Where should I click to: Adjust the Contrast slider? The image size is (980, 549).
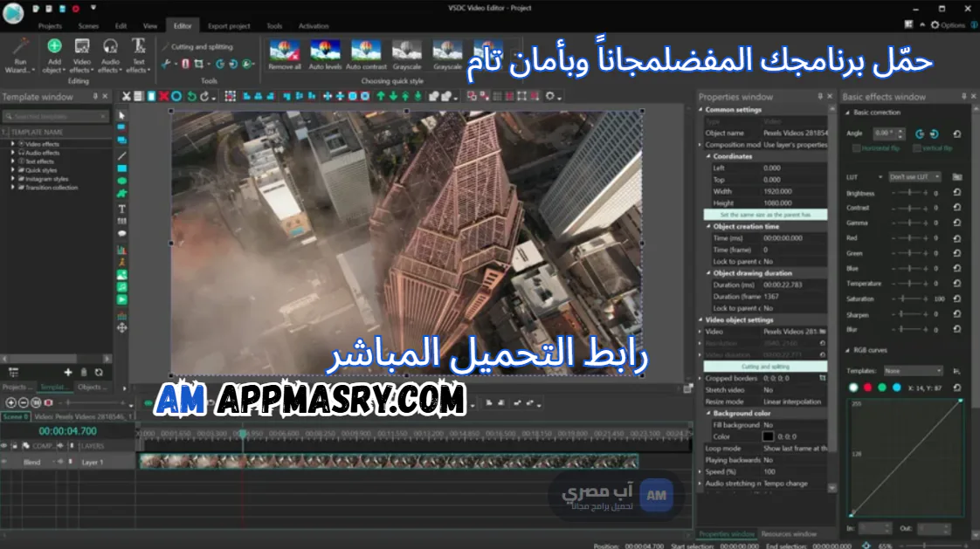tap(910, 208)
